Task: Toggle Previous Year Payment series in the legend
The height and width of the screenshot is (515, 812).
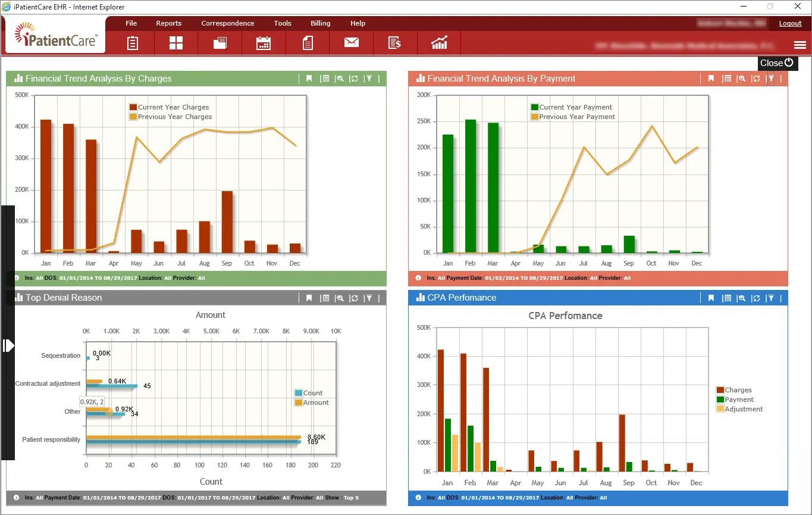Action: [573, 117]
